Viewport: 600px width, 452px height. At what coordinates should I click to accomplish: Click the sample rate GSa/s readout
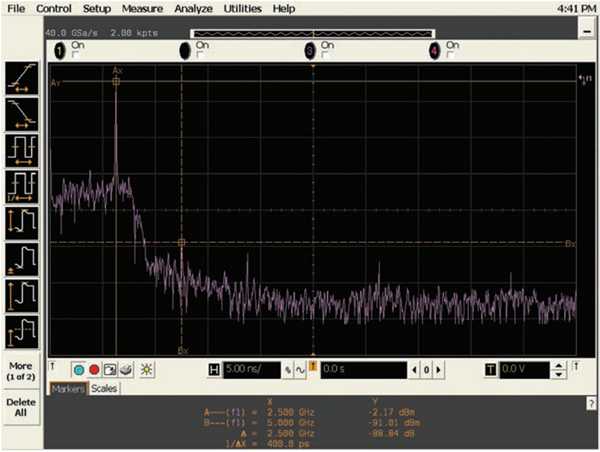(x=72, y=33)
